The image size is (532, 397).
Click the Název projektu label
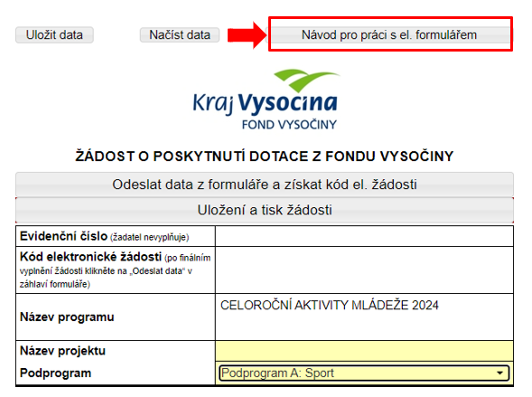point(62,351)
